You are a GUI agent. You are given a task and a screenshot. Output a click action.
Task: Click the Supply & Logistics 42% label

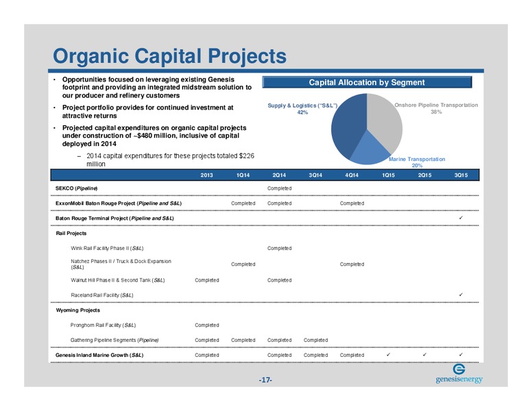tap(302, 109)
